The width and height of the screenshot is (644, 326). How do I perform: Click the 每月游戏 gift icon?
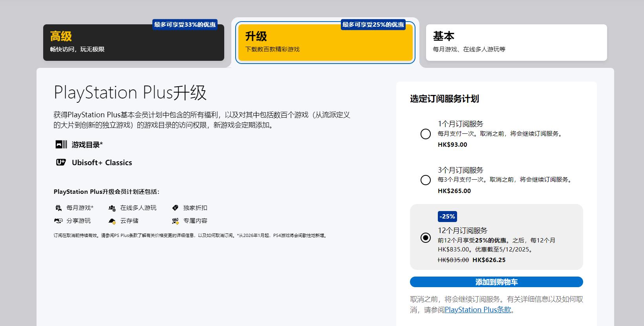(x=59, y=208)
